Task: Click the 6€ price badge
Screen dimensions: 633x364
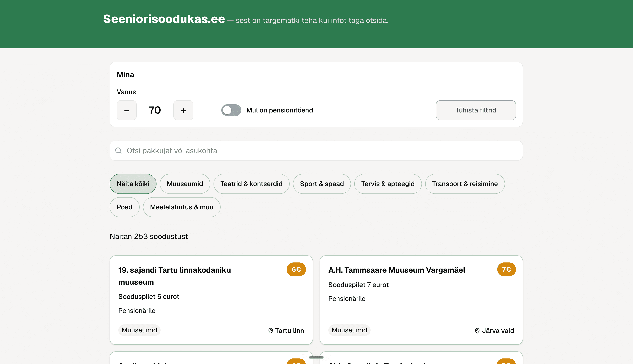Action: point(296,269)
